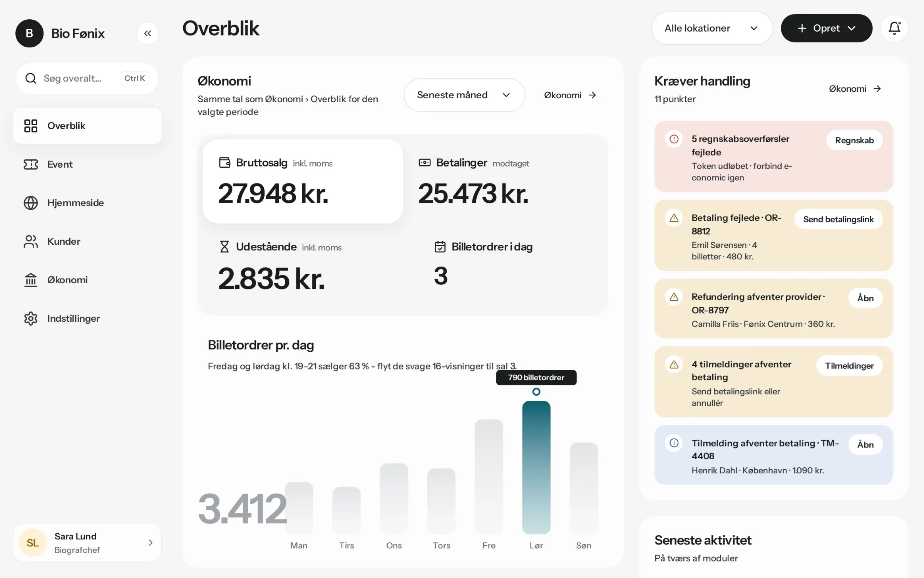Image resolution: width=924 pixels, height=578 pixels.
Task: Open the notifications bell
Action: coord(894,28)
